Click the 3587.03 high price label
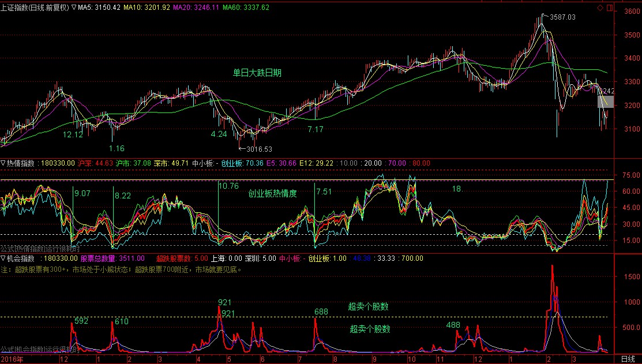The width and height of the screenshot is (642, 364). click(x=562, y=17)
